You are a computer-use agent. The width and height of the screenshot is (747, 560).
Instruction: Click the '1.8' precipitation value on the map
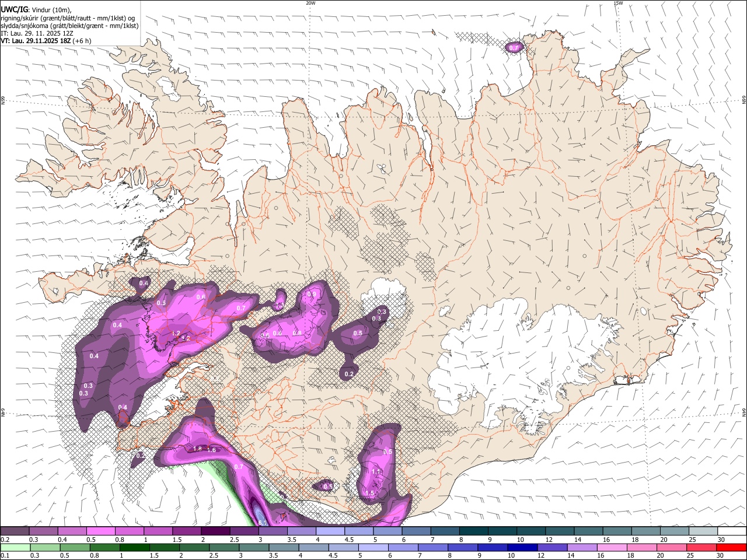click(197, 449)
